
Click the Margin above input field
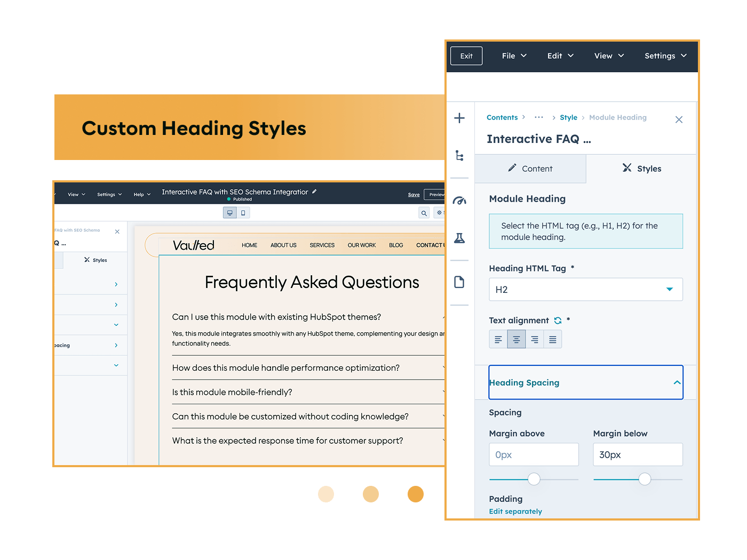click(534, 454)
